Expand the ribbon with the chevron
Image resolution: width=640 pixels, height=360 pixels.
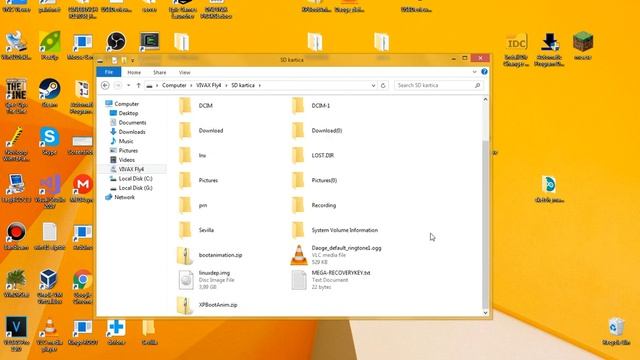click(x=474, y=72)
